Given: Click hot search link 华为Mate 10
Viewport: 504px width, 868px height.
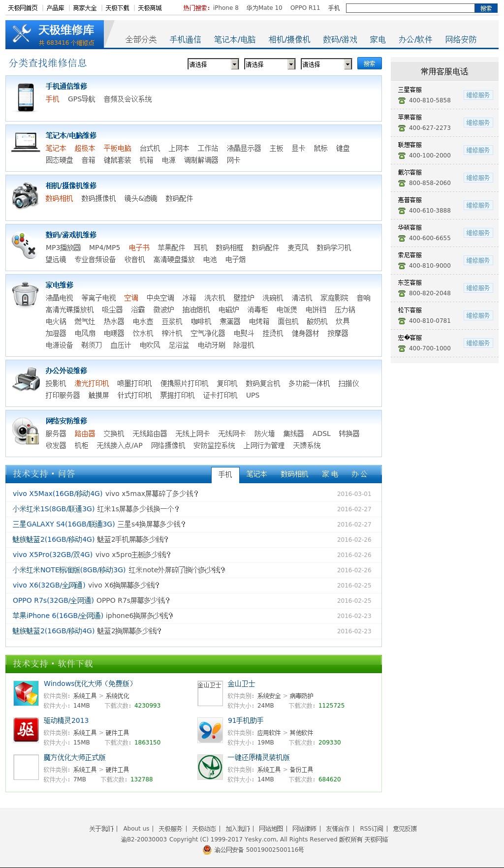Looking at the screenshot, I should tap(264, 8).
